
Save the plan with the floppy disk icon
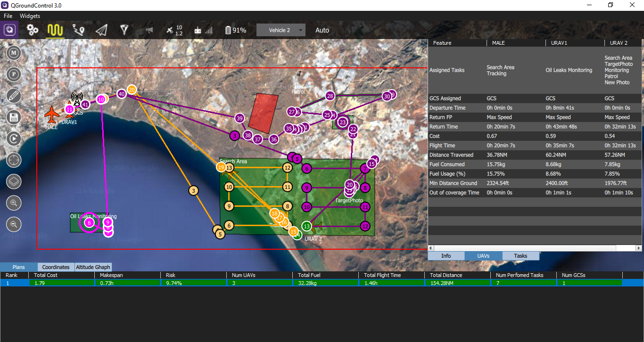click(14, 117)
